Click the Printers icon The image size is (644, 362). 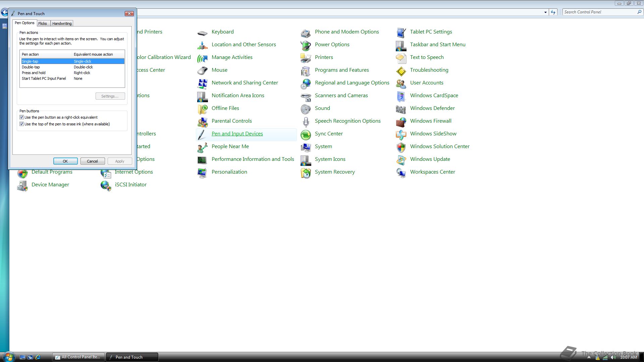(306, 58)
